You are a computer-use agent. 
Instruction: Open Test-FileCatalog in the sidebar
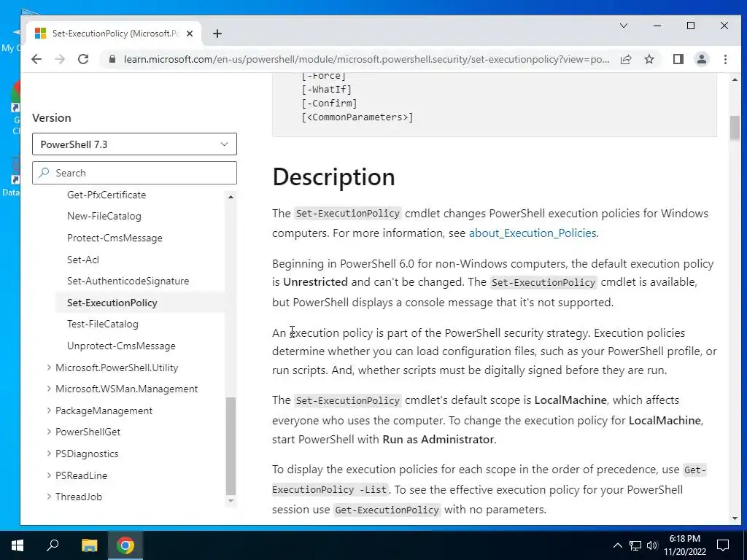pos(103,324)
